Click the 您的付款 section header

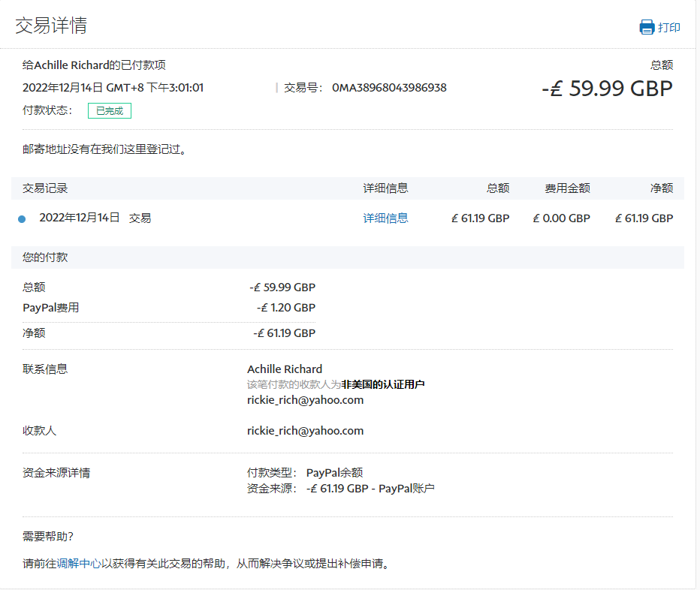pos(45,257)
